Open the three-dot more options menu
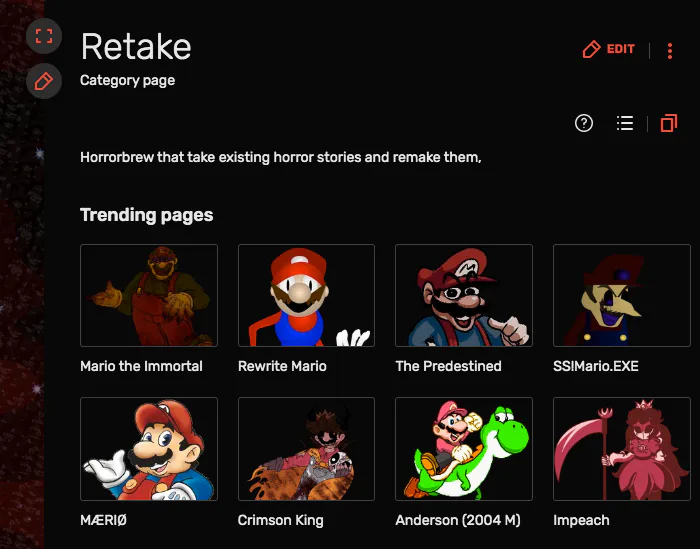The width and height of the screenshot is (700, 549). [670, 50]
